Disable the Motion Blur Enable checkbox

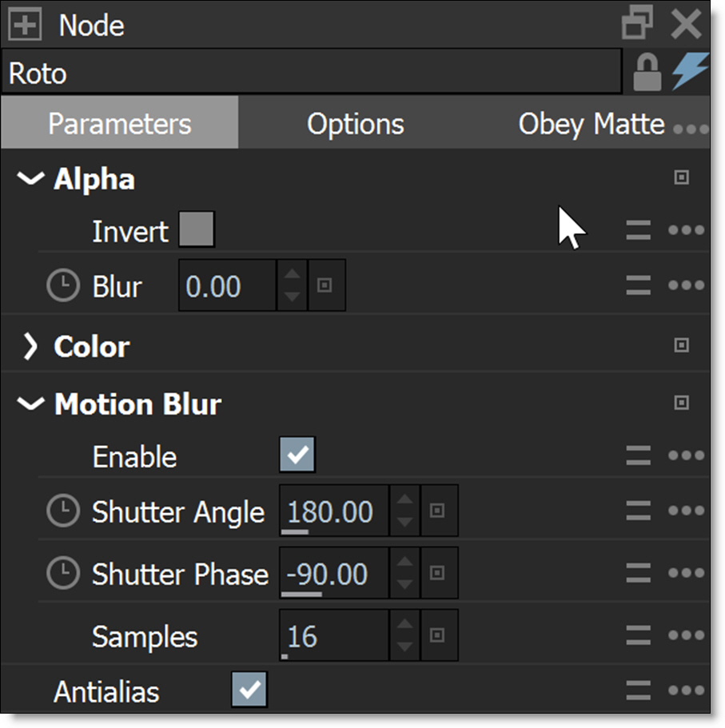pos(297,455)
